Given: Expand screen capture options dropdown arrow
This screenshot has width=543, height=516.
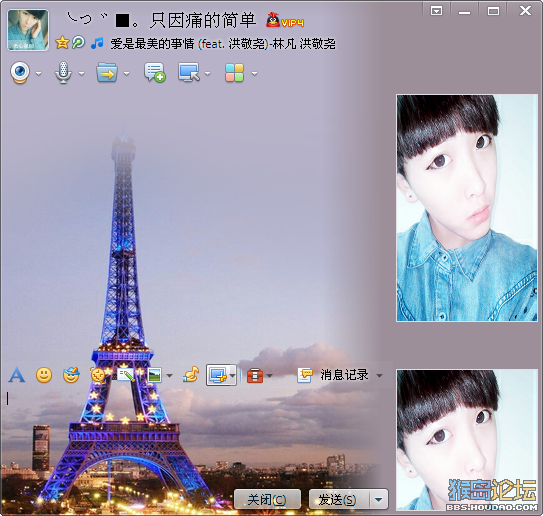Looking at the screenshot, I should coord(233,375).
